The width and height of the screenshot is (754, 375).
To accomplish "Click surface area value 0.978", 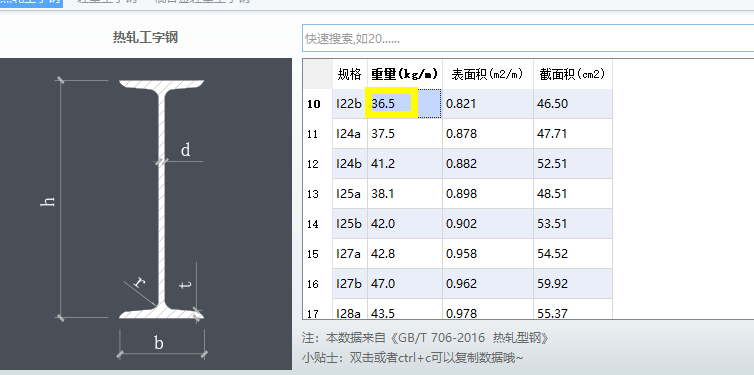I will [488, 309].
